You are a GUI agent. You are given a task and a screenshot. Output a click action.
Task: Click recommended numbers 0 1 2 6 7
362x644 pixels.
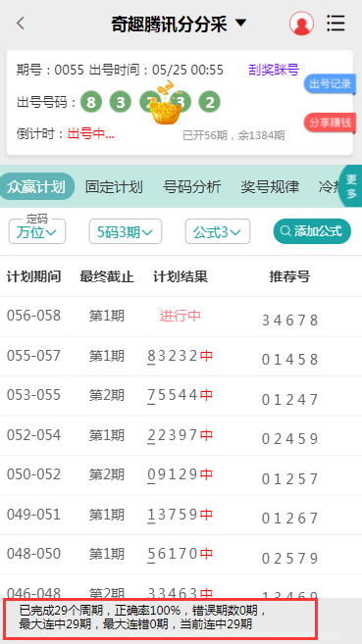click(290, 519)
